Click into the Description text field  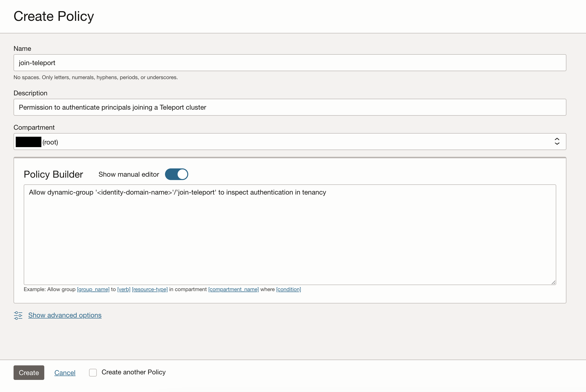coord(290,107)
